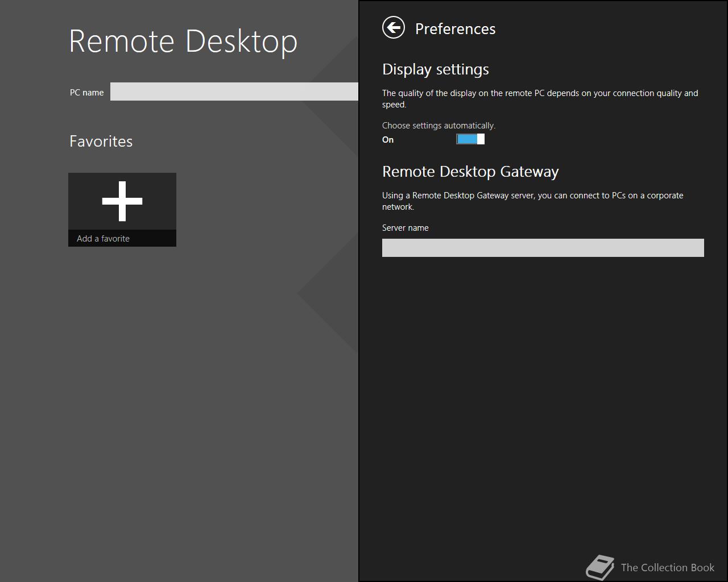Click the Display settings heading
Screen dimensions: 728x582
(x=436, y=69)
